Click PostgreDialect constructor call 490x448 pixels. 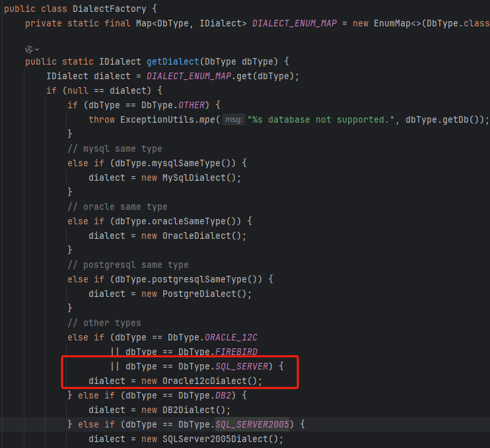pos(206,294)
